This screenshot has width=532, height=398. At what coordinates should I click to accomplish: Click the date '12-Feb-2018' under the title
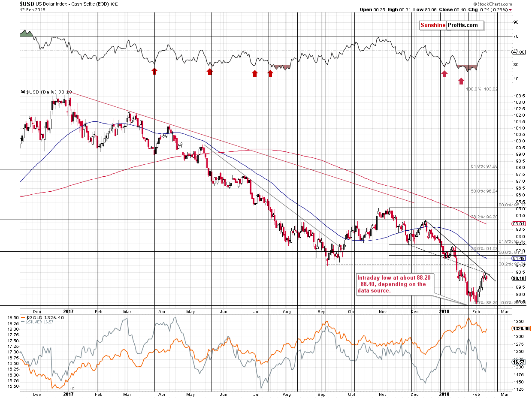point(32,10)
